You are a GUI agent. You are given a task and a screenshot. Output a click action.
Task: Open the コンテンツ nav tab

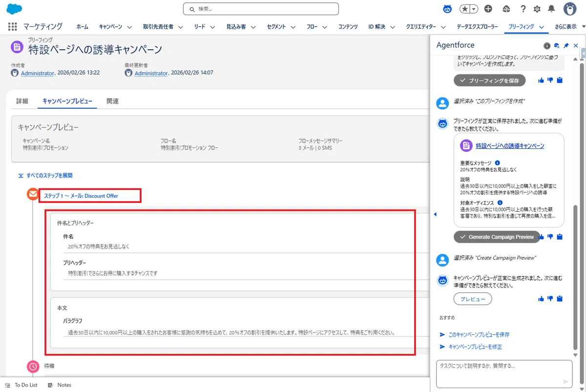(x=348, y=27)
